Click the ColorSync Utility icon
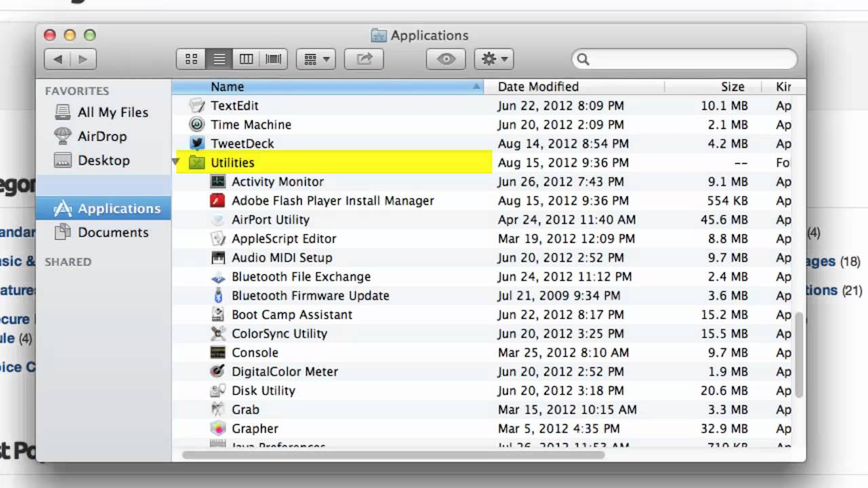The image size is (868, 488). coord(218,333)
